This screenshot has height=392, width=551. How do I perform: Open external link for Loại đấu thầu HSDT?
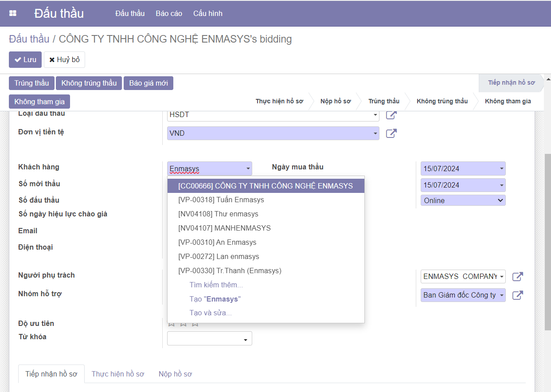(391, 115)
